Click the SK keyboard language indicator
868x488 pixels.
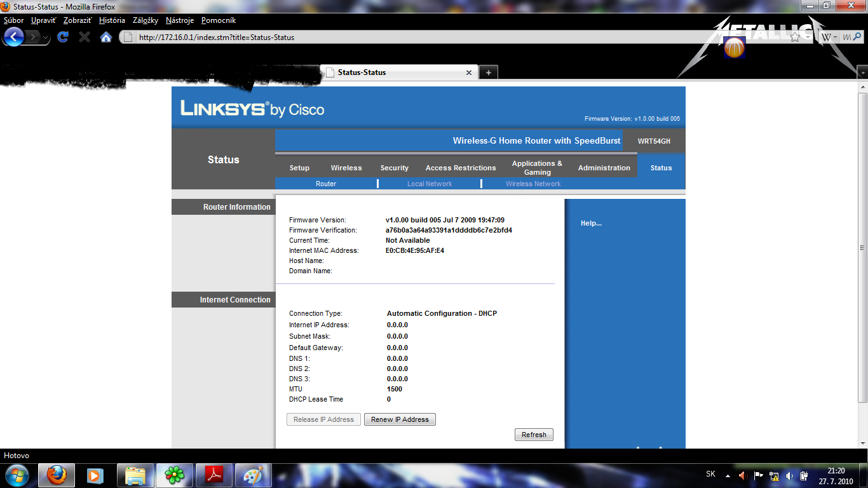coord(711,474)
